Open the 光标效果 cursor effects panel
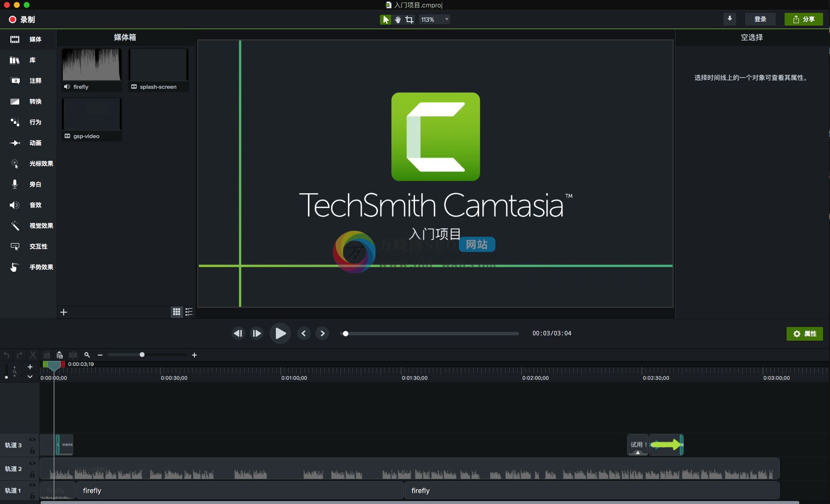Screen dimensions: 830x504 click(x=28, y=164)
